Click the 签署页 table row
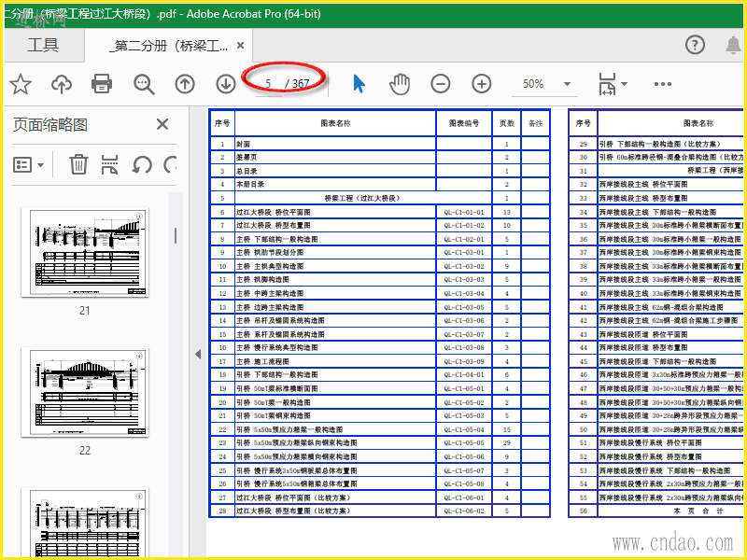 [380, 157]
